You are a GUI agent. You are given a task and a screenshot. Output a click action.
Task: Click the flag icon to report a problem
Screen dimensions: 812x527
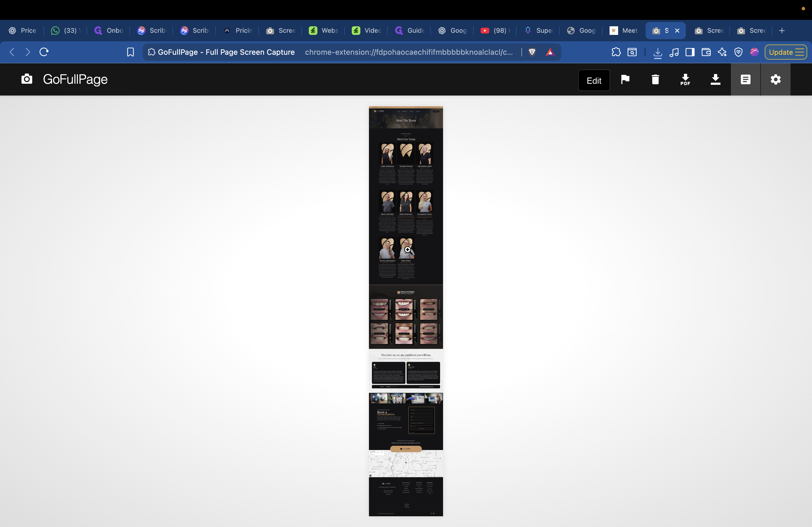click(x=625, y=79)
